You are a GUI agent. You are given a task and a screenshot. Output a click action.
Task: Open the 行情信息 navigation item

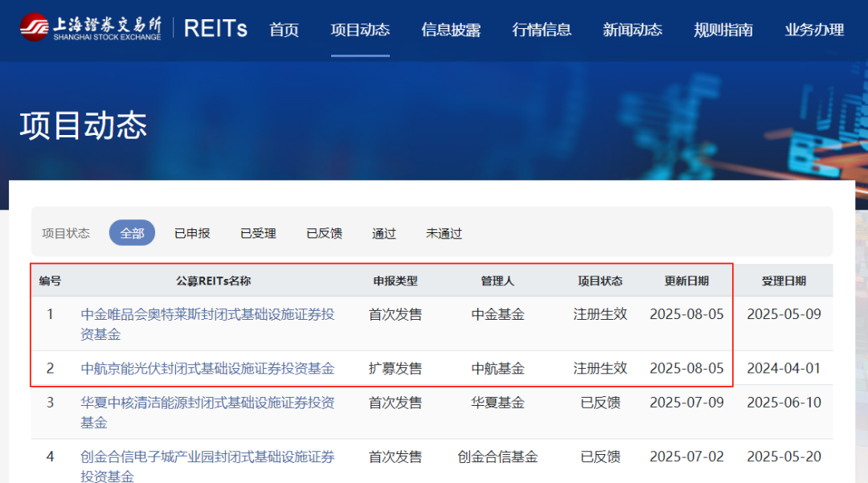coord(542,29)
